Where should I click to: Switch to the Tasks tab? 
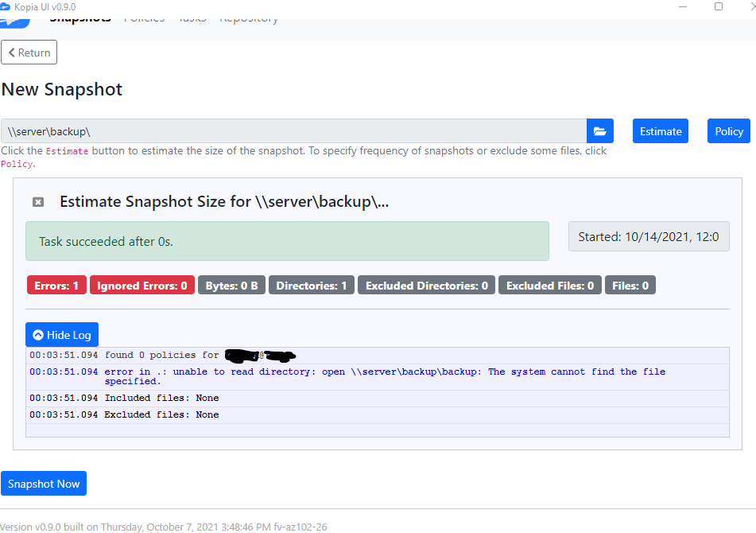tap(192, 17)
